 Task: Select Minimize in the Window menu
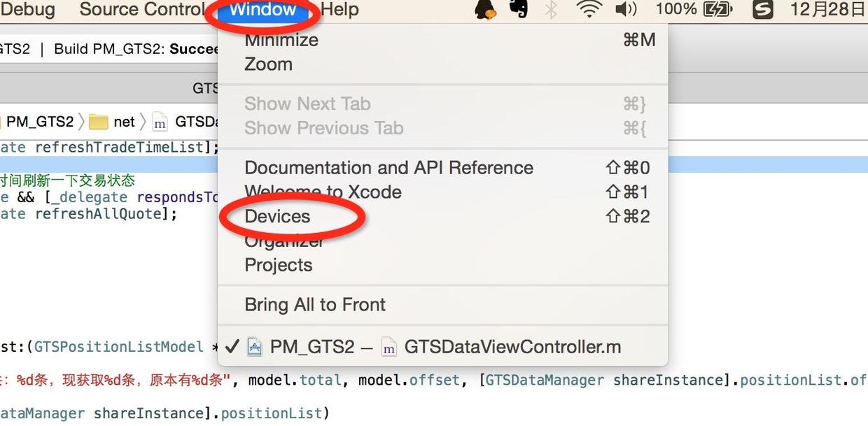(281, 40)
